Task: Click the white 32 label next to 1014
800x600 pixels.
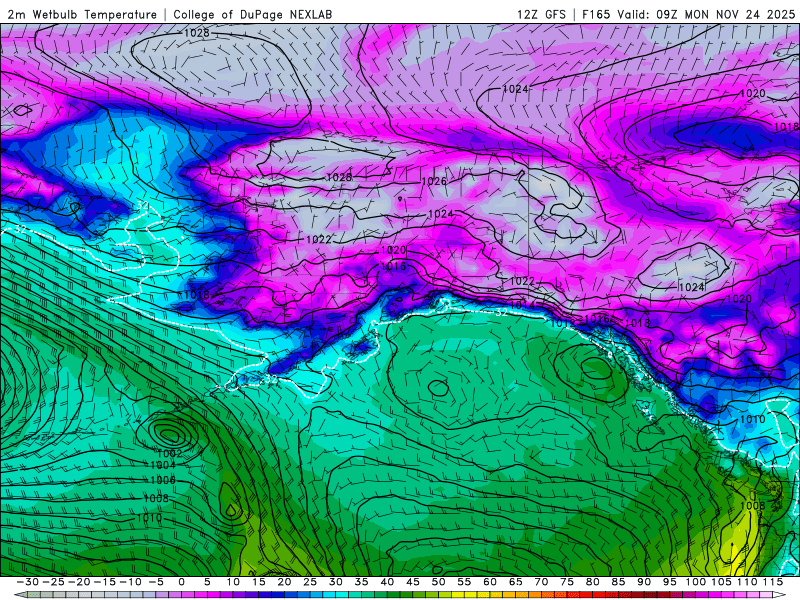Action: coord(502,312)
